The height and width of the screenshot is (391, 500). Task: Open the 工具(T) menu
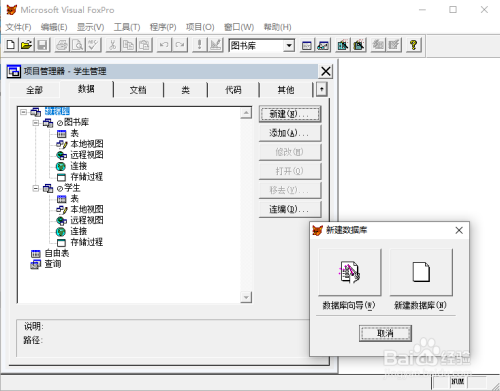[127, 27]
